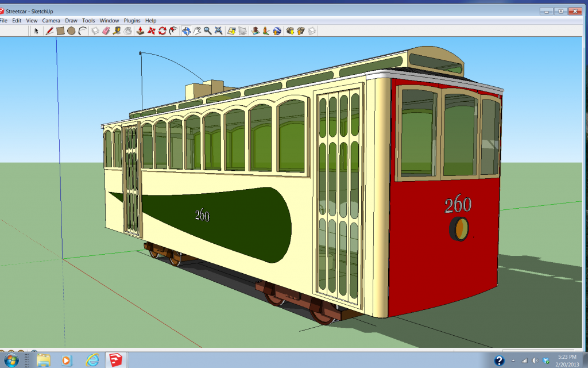Click the Add New Building icon
Screen dimensions: 588x368
[256, 31]
